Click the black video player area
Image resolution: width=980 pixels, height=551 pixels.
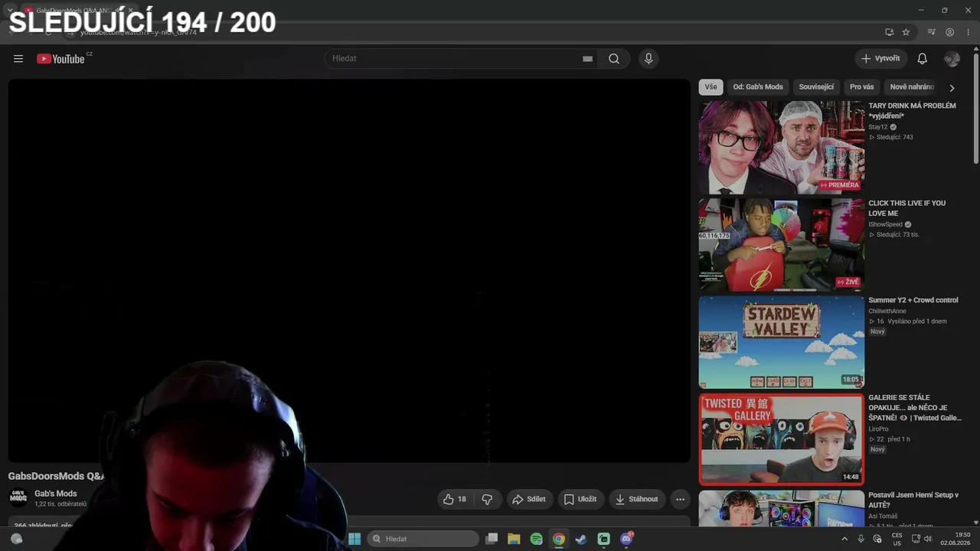(349, 271)
